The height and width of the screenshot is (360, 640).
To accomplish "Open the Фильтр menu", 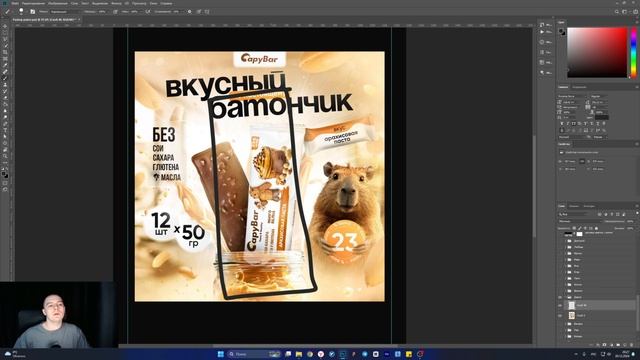I will (116, 3).
